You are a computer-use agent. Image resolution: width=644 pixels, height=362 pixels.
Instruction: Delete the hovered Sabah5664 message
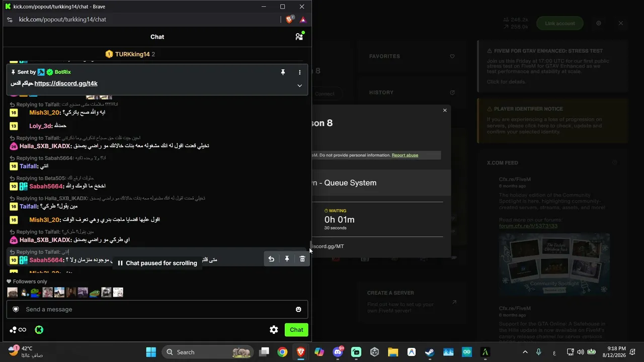point(302,259)
